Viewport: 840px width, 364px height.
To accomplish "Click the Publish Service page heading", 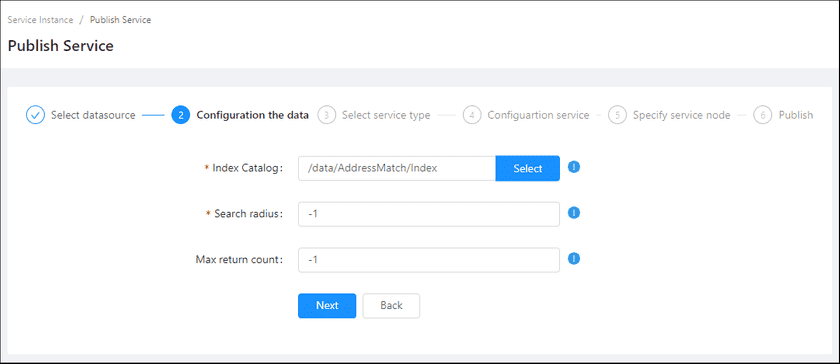I will [x=61, y=46].
